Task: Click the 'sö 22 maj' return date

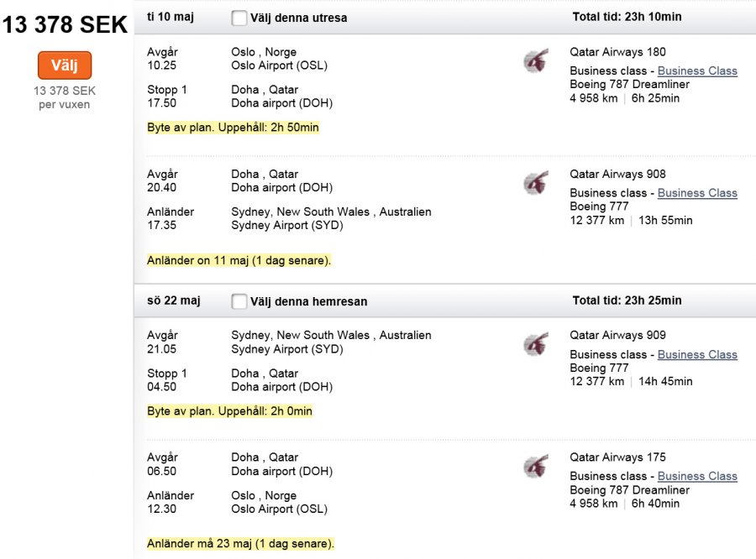Action: point(174,300)
